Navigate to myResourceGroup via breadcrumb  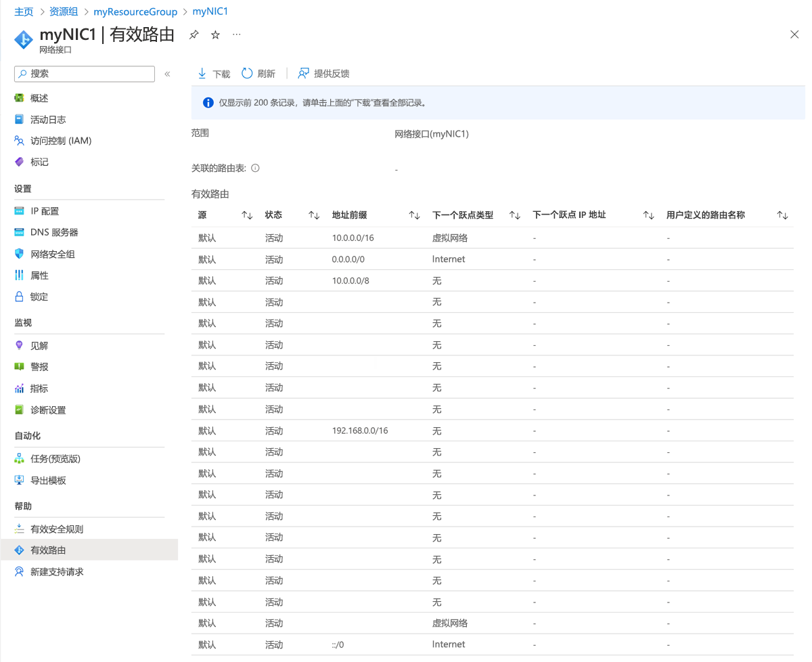(135, 12)
